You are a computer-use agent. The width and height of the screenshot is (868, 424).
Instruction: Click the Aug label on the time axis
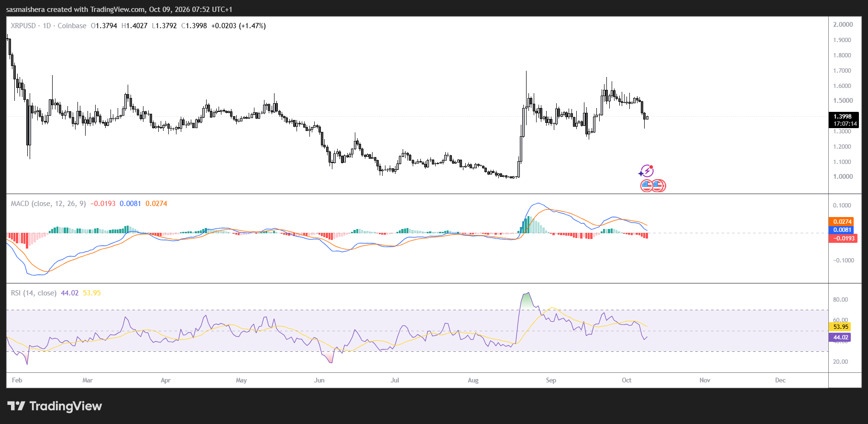click(x=473, y=381)
